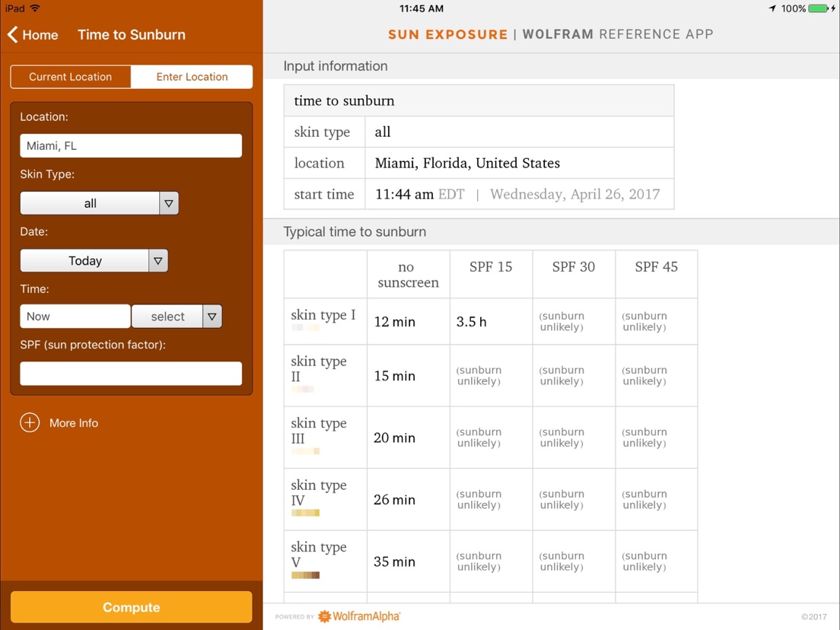
Task: Tap the Wi-Fi icon in status bar
Action: [x=35, y=8]
